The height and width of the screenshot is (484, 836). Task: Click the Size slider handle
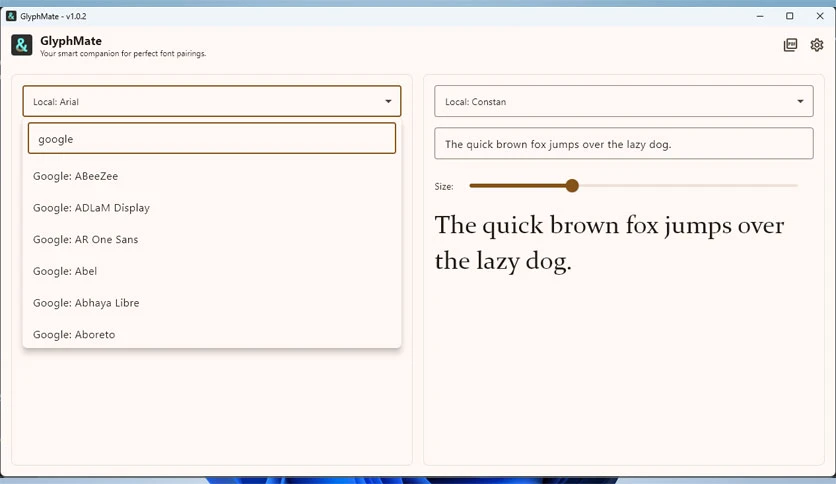[x=572, y=185]
